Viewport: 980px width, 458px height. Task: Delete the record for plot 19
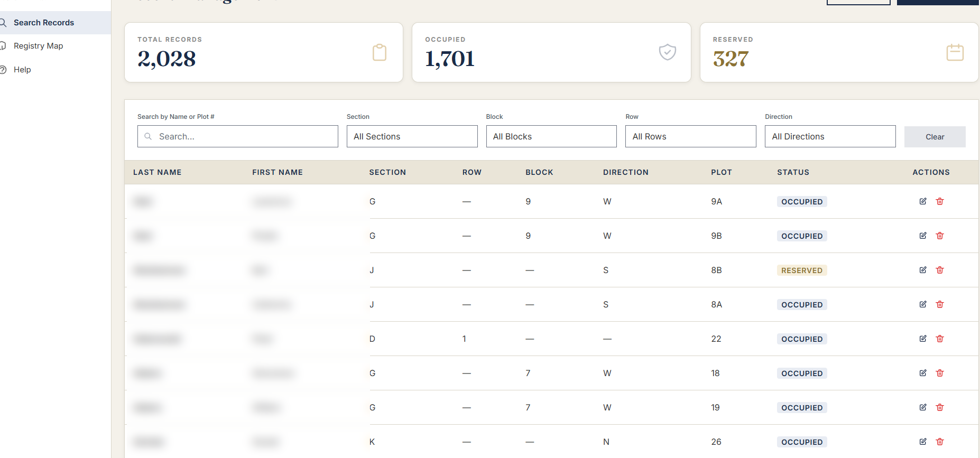pos(940,407)
